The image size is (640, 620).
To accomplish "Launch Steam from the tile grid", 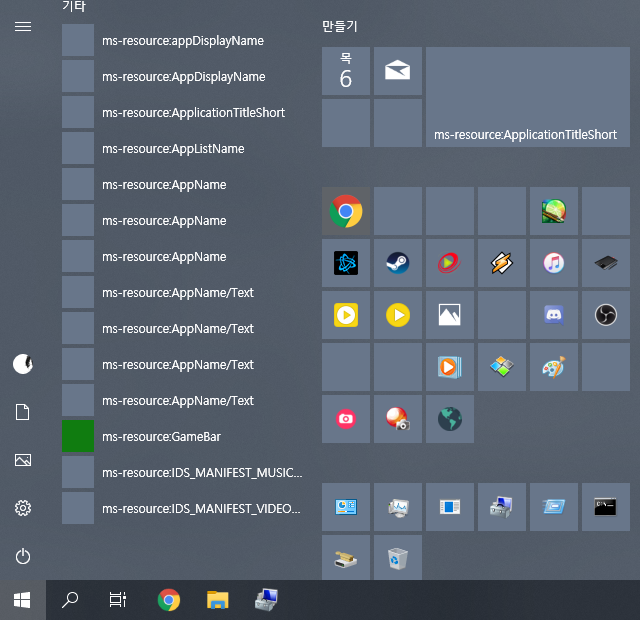I will (398, 263).
